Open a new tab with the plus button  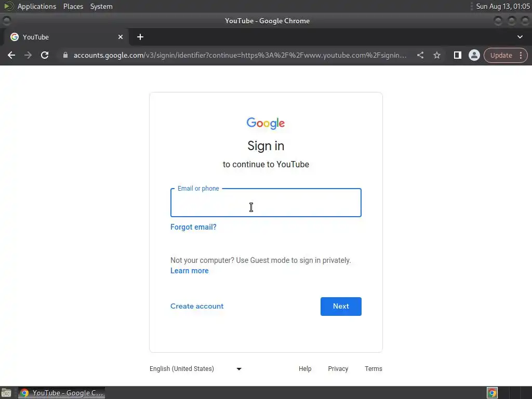pos(140,37)
